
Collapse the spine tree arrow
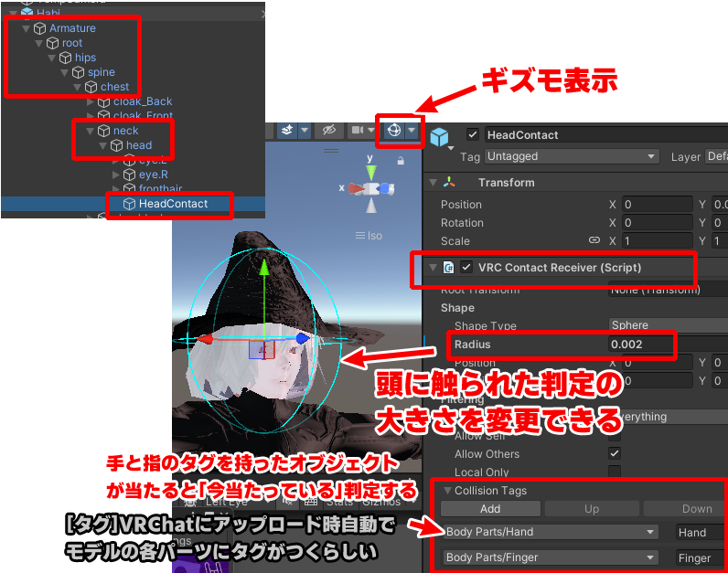pos(65,73)
